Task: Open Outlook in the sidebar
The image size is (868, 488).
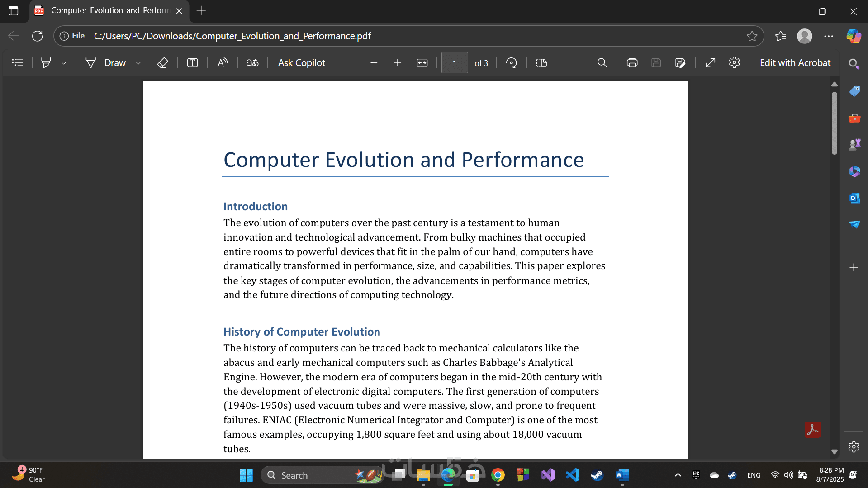Action: click(x=854, y=198)
